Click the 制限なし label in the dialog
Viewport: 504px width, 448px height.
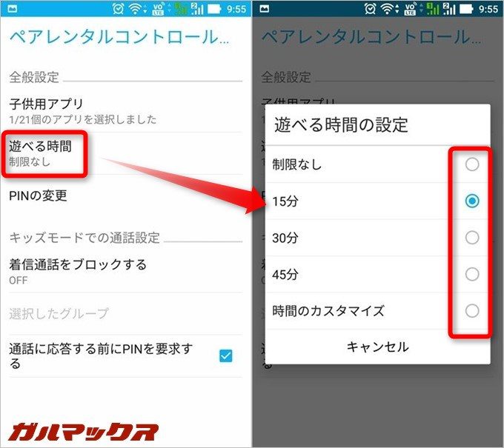click(x=297, y=164)
